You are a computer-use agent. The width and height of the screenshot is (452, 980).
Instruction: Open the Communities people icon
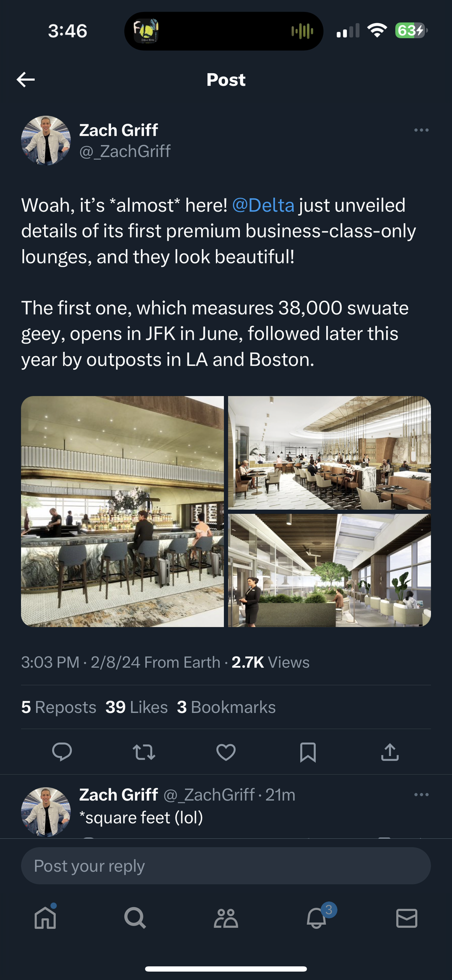[x=226, y=918]
